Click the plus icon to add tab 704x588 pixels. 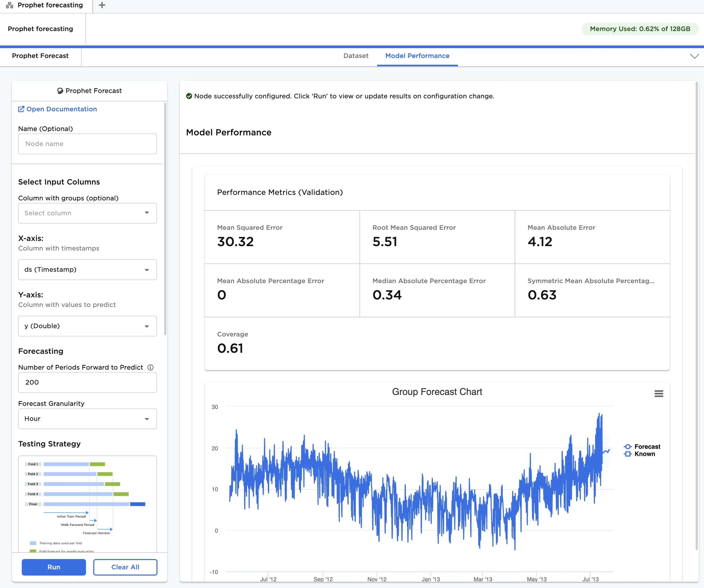(x=102, y=5)
